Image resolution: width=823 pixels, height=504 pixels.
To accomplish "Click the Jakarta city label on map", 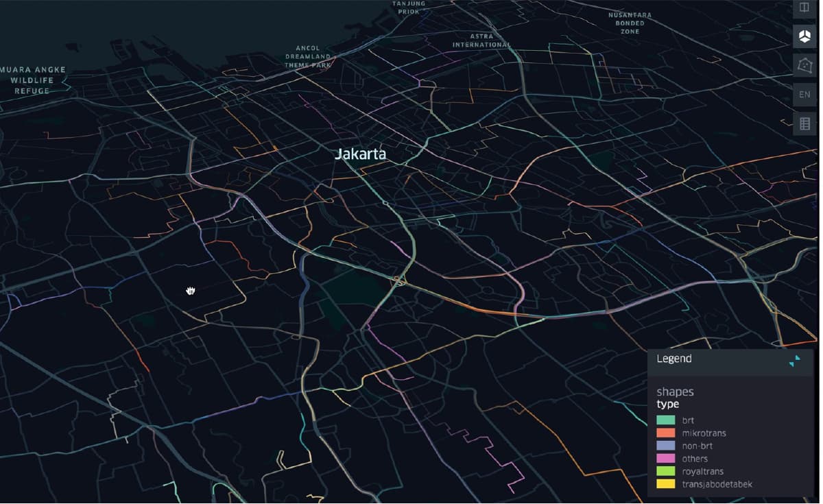I will (x=360, y=154).
